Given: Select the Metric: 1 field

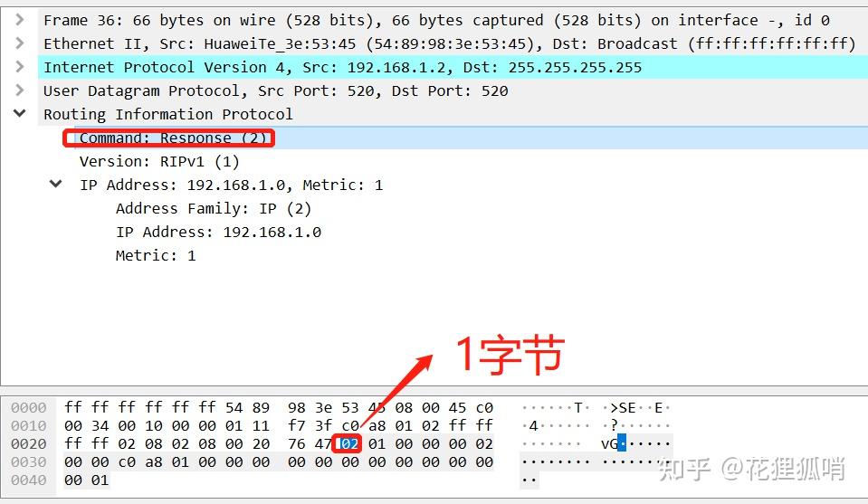Looking at the screenshot, I should click(156, 255).
